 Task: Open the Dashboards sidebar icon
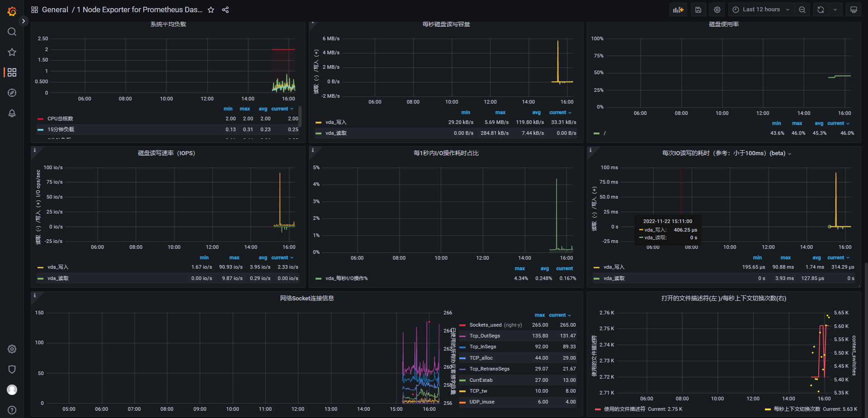[x=12, y=72]
